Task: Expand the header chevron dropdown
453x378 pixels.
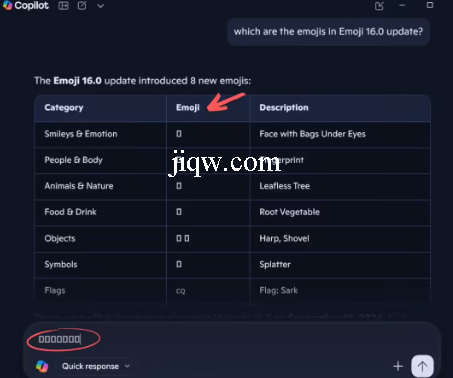Action: coord(100,6)
